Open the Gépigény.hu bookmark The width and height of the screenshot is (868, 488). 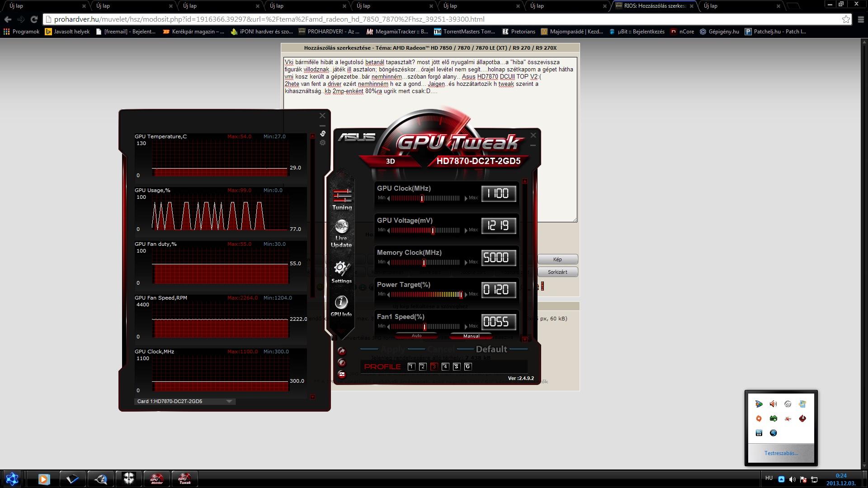(719, 32)
